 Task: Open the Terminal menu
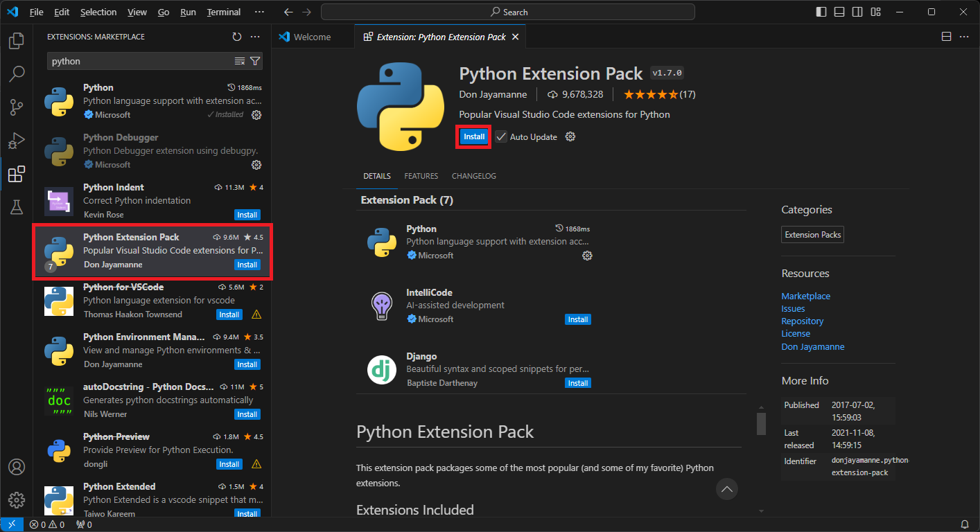click(224, 12)
